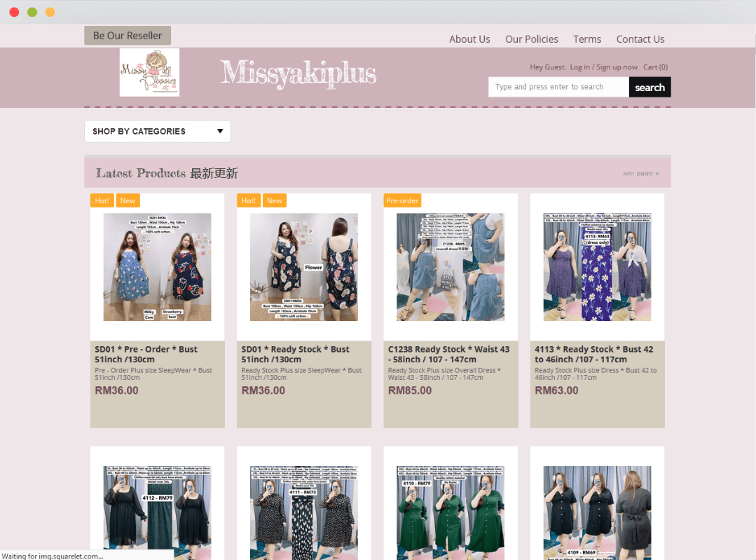Image resolution: width=756 pixels, height=560 pixels.
Task: Open the Contact Us page
Action: [x=640, y=39]
